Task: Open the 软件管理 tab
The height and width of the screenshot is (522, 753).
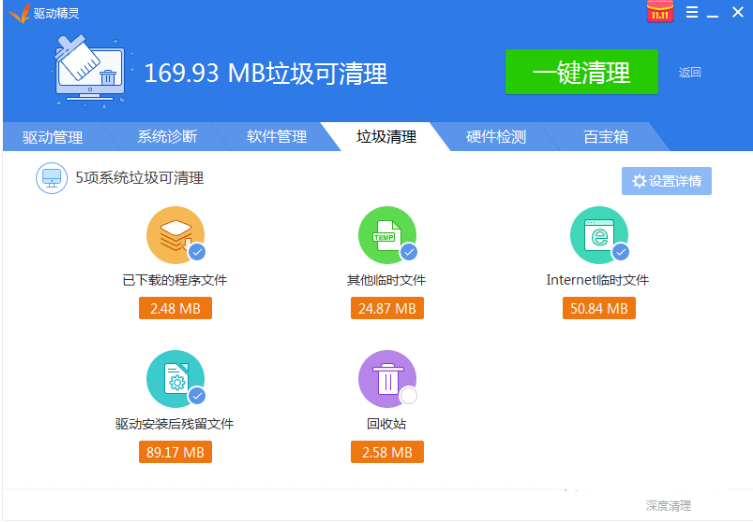Action: [277, 137]
